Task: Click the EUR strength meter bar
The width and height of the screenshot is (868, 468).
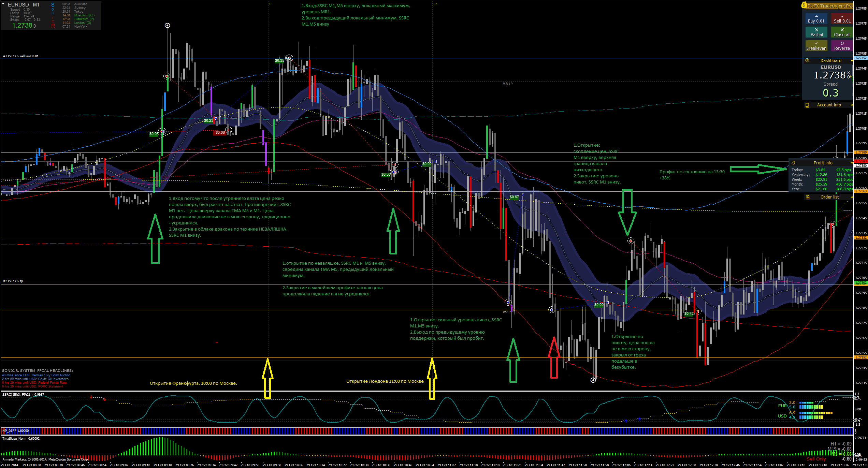Action: tap(811, 407)
